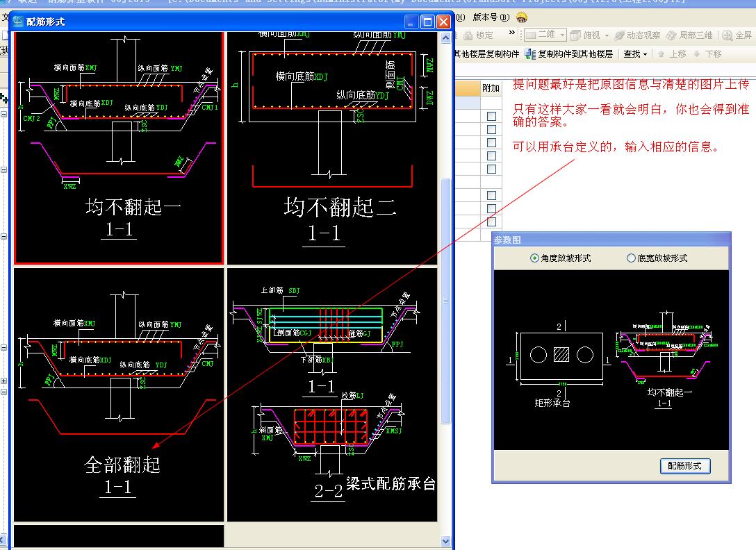This screenshot has width=756, height=550.
Task: Click the 配筋形式 window title icon
Action: click(x=18, y=22)
